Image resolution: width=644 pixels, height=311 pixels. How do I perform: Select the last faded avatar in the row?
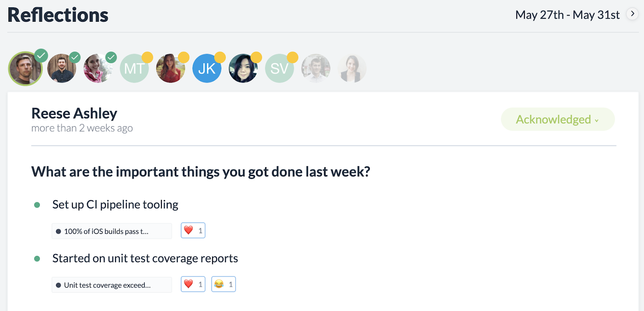pos(352,68)
